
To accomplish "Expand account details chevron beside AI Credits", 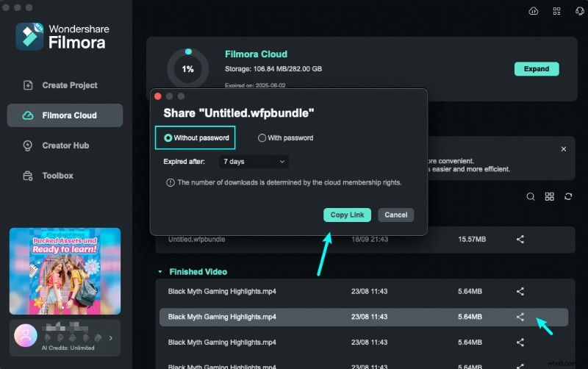I will (111, 338).
